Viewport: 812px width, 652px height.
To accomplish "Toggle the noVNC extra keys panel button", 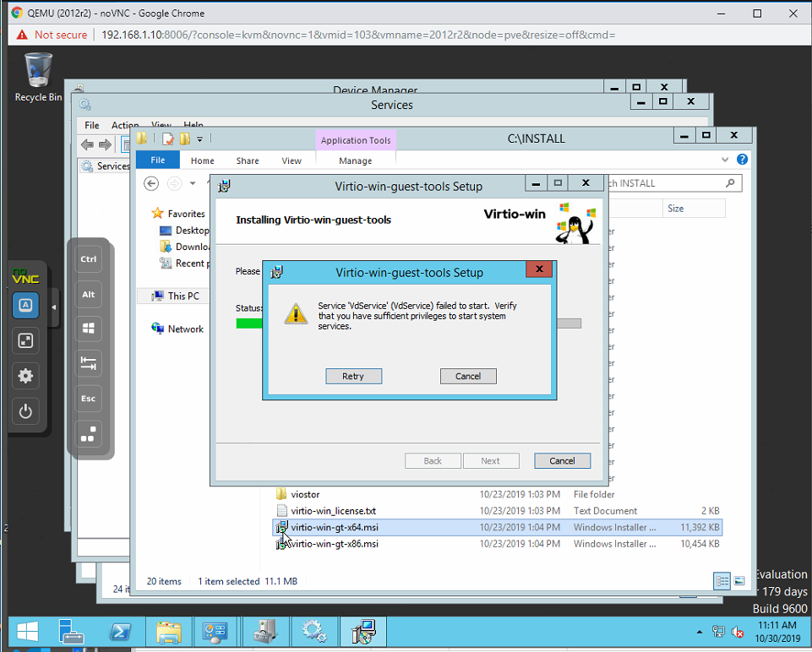I will point(25,306).
